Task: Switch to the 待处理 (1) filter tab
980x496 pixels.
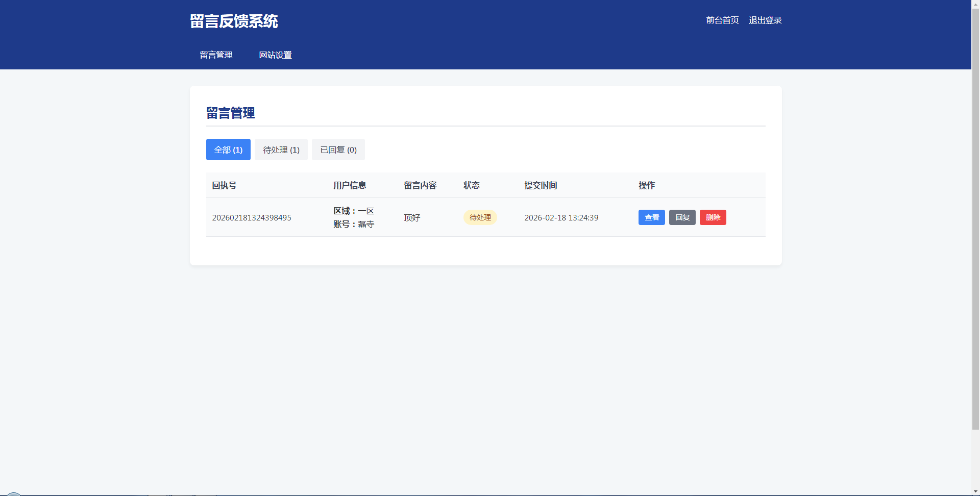Action: click(x=281, y=150)
